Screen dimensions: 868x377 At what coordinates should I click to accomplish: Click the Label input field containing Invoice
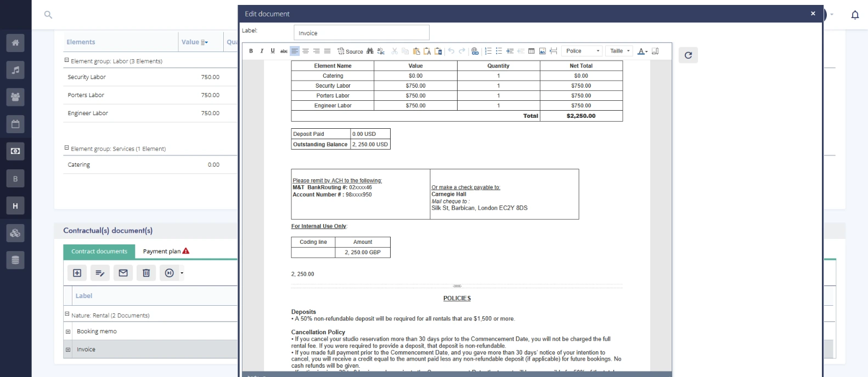[x=361, y=33]
